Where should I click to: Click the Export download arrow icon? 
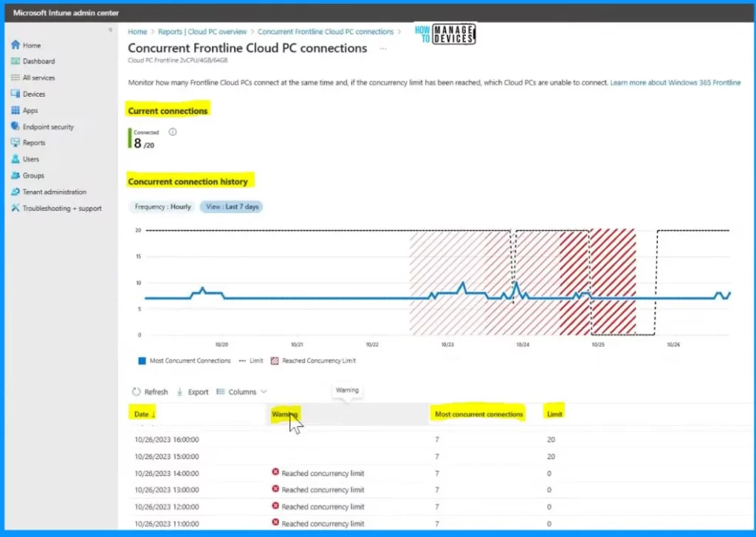[x=179, y=392]
